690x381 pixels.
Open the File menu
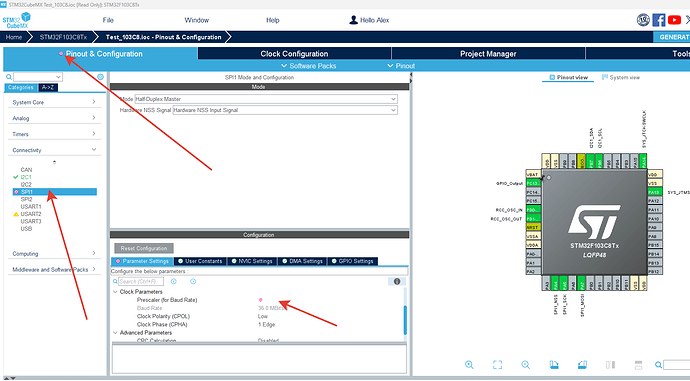108,20
